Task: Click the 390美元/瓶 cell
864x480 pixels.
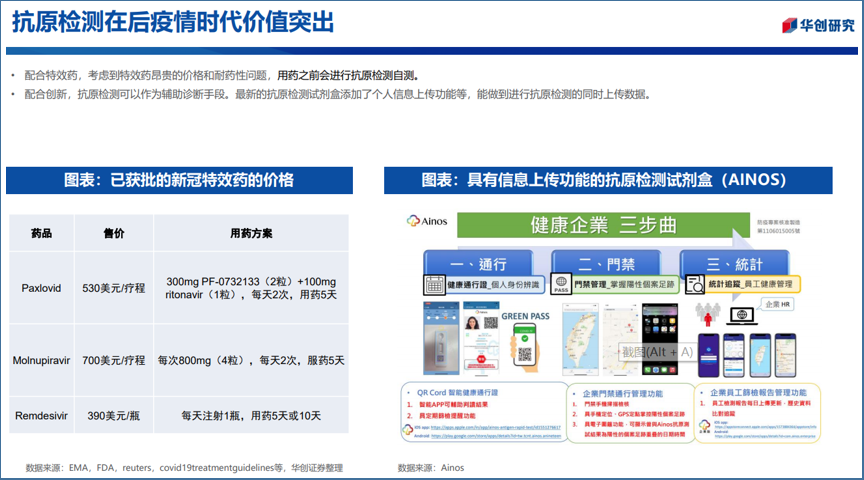Action: 114,416
